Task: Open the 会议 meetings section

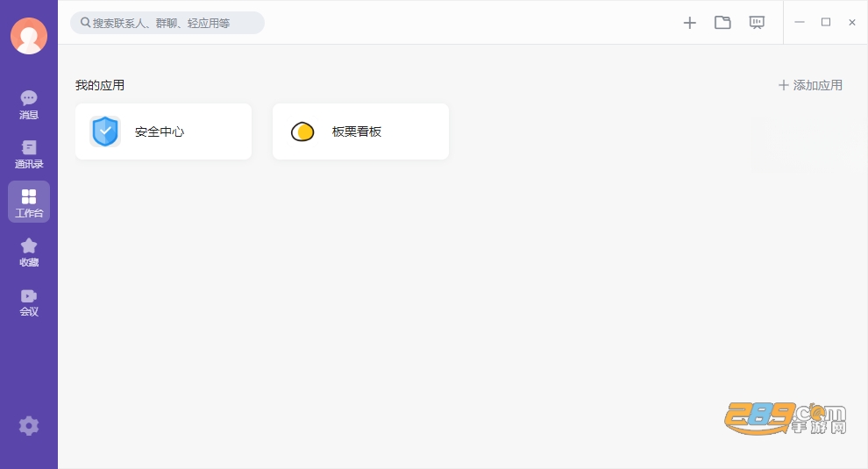Action: tap(29, 302)
